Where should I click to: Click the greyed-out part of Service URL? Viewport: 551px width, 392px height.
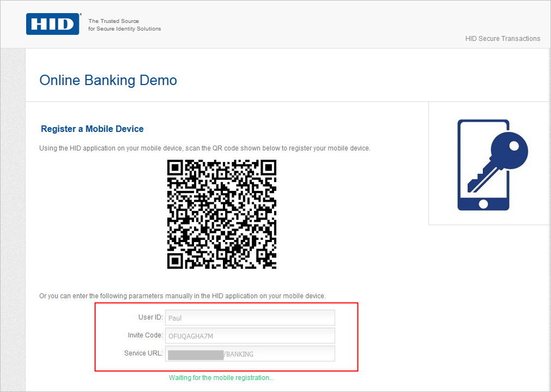[196, 354]
